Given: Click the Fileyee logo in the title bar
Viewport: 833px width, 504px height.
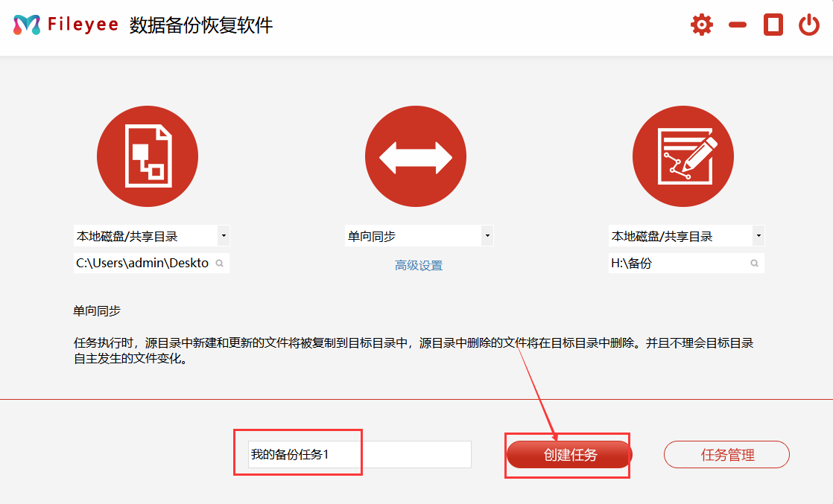Looking at the screenshot, I should click(66, 25).
